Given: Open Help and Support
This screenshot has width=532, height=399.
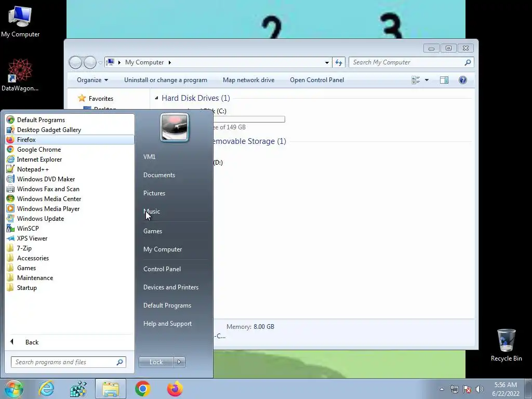Looking at the screenshot, I should tap(167, 323).
